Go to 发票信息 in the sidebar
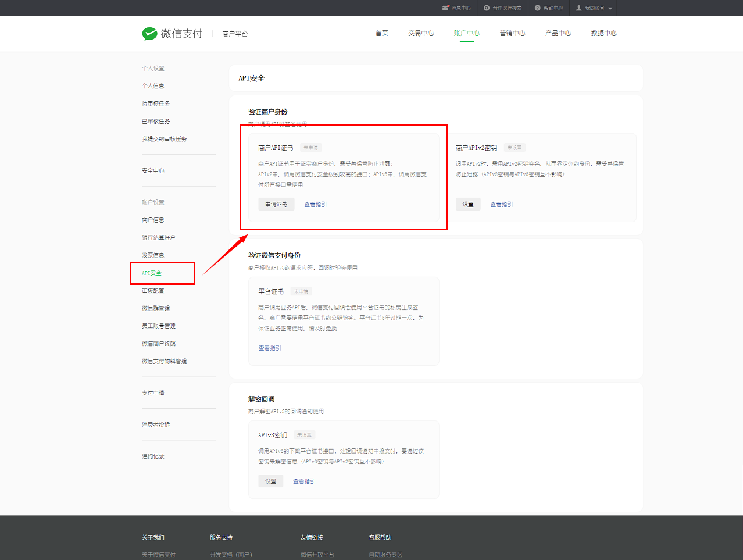Image resolution: width=743 pixels, height=560 pixels. click(x=153, y=255)
